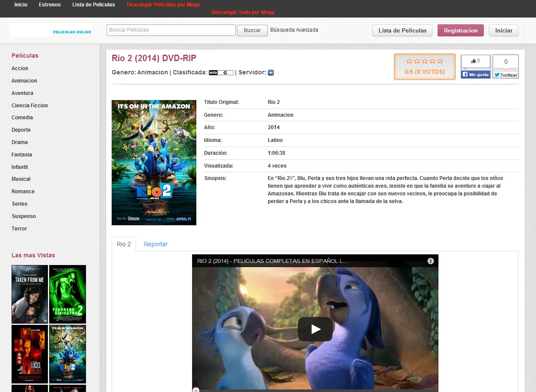Open the Estrenos menu item
The image size is (536, 392).
50,5
